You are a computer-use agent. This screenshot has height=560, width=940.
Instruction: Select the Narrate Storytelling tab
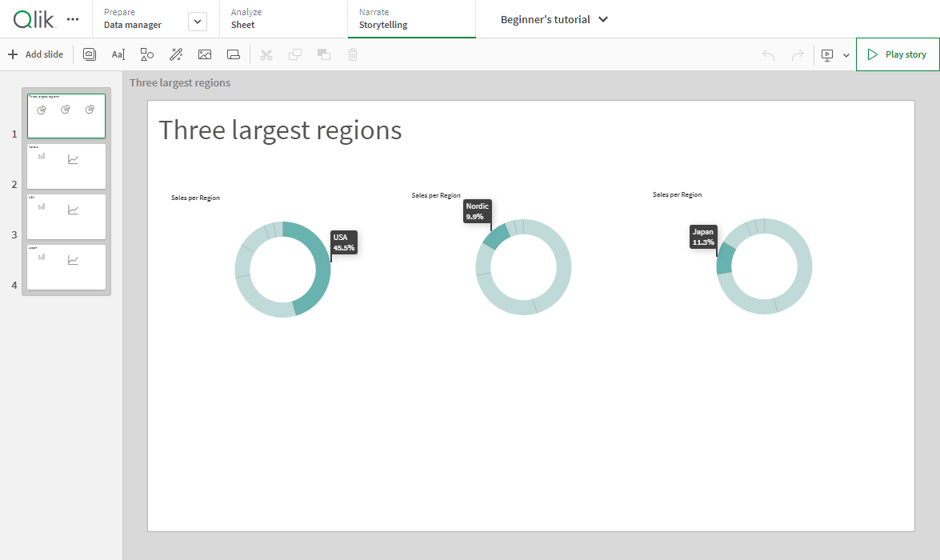tap(383, 19)
